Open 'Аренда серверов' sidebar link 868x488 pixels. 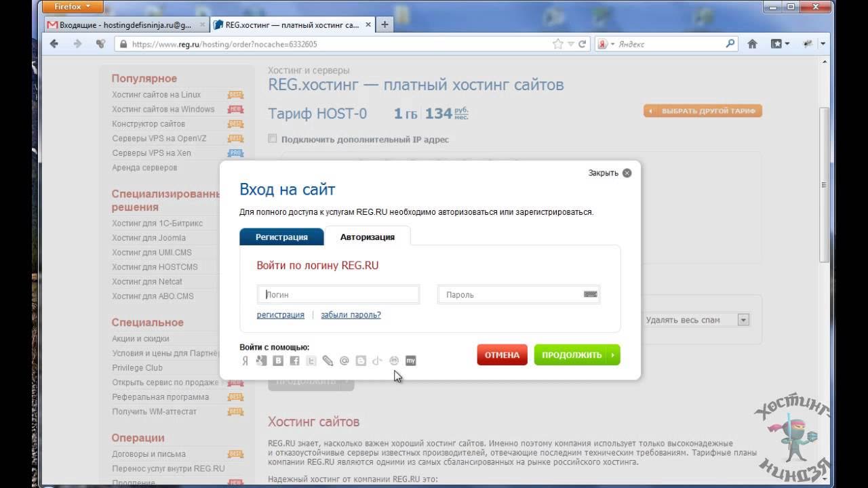coord(144,167)
